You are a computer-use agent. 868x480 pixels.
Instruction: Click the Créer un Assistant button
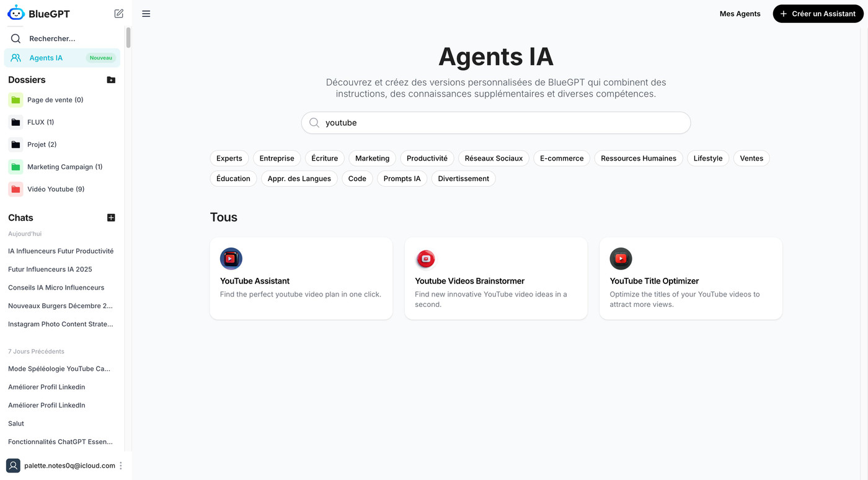point(818,14)
